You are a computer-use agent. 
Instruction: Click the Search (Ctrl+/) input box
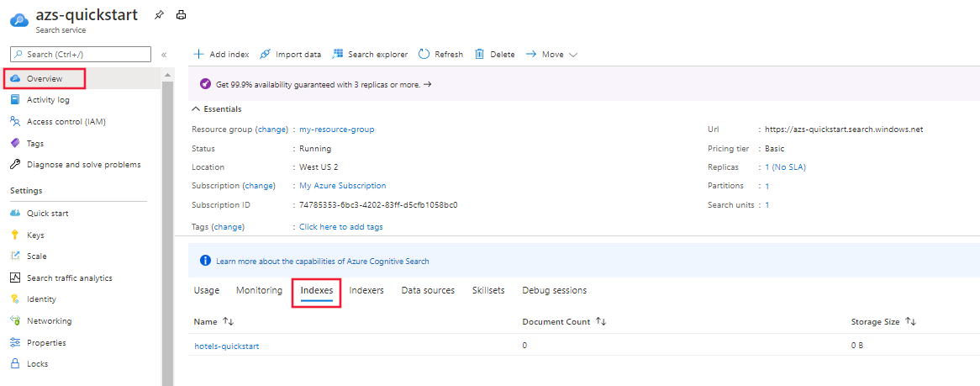click(82, 55)
